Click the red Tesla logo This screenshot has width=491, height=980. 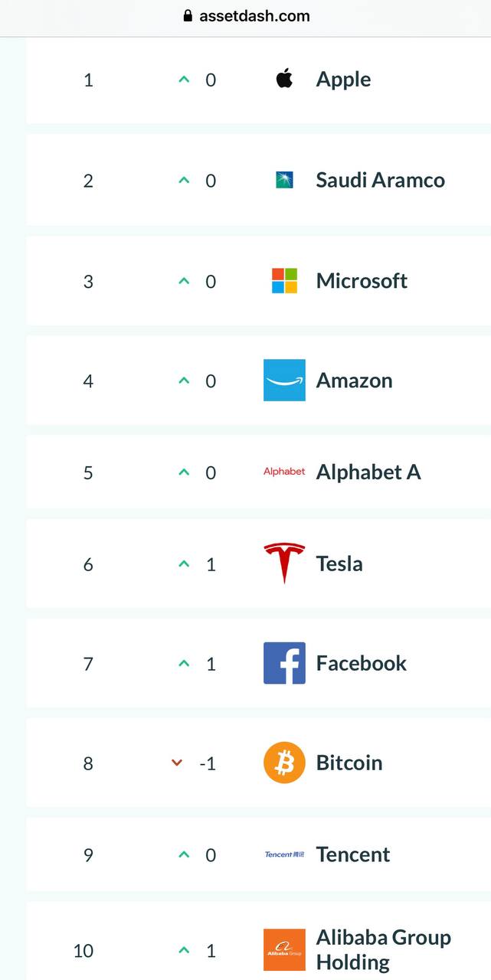[284, 563]
